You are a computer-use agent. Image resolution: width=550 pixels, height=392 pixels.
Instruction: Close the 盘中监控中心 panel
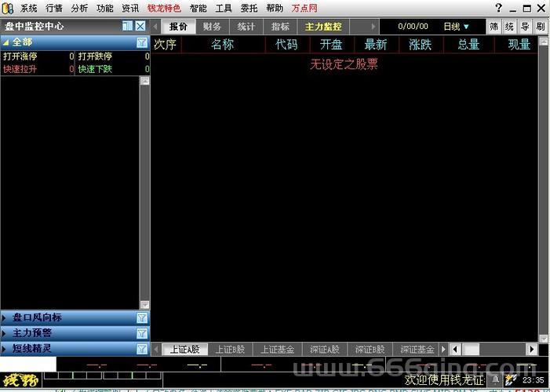140,26
